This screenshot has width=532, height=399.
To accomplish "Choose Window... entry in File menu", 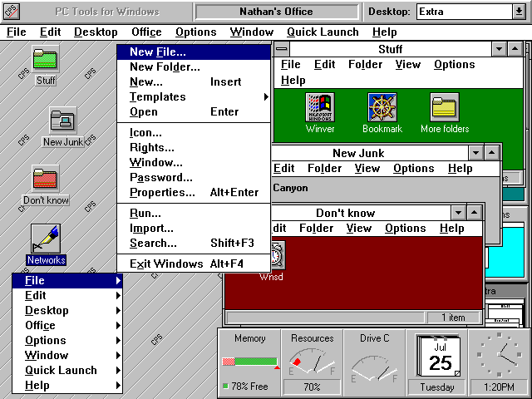I will pos(194,163).
